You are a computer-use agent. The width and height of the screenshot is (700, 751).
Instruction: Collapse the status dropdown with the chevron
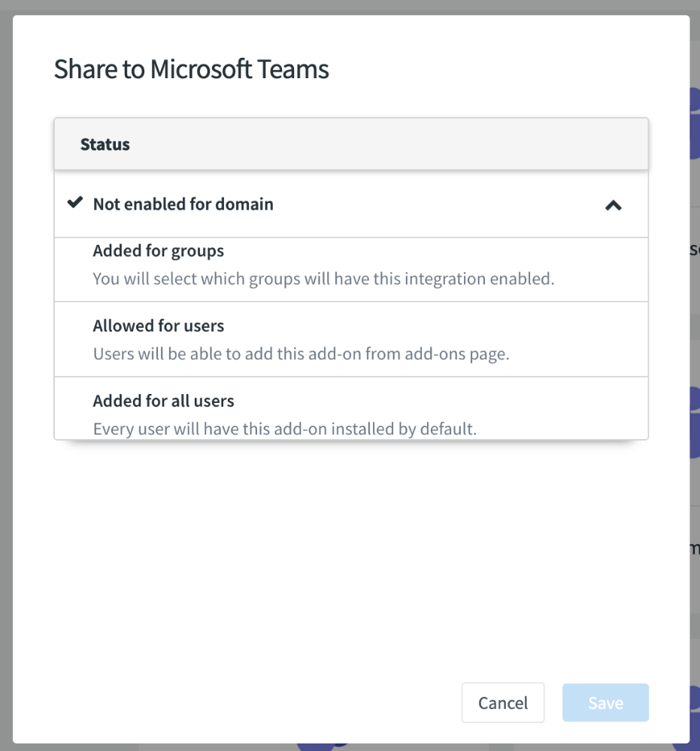point(613,205)
